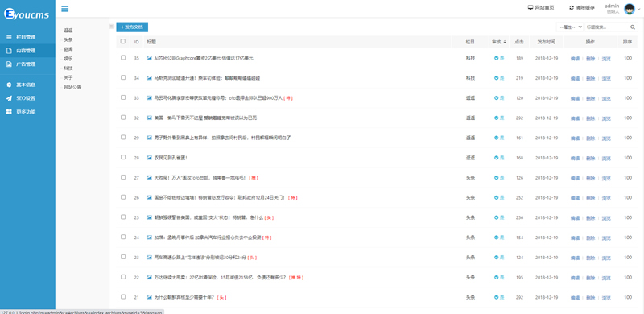Screen dimensions: 644x314
Task: Open content management in sidebar
Action: (x=27, y=51)
